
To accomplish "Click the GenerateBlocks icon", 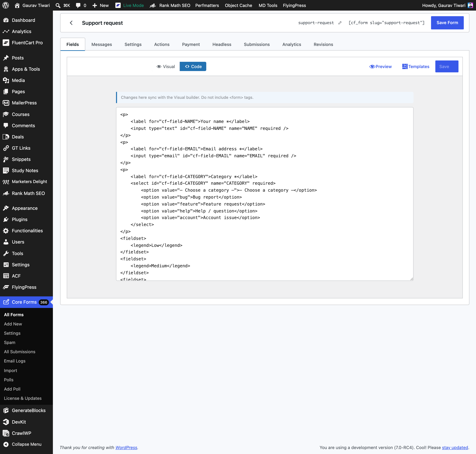I will [x=6, y=410].
